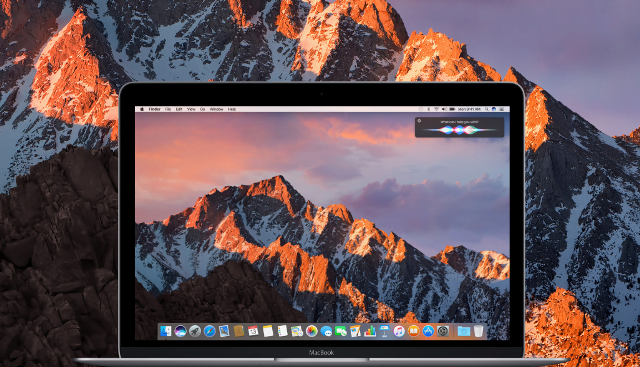Open Finder from the Dock
The width and height of the screenshot is (640, 367).
(x=166, y=331)
